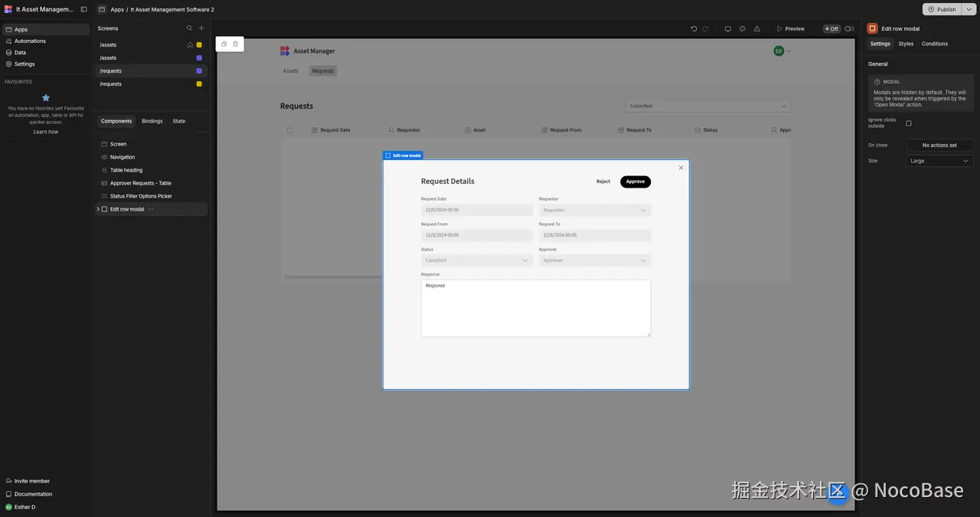980x517 pixels.
Task: Open Settings in the left sidebar
Action: pos(46,64)
